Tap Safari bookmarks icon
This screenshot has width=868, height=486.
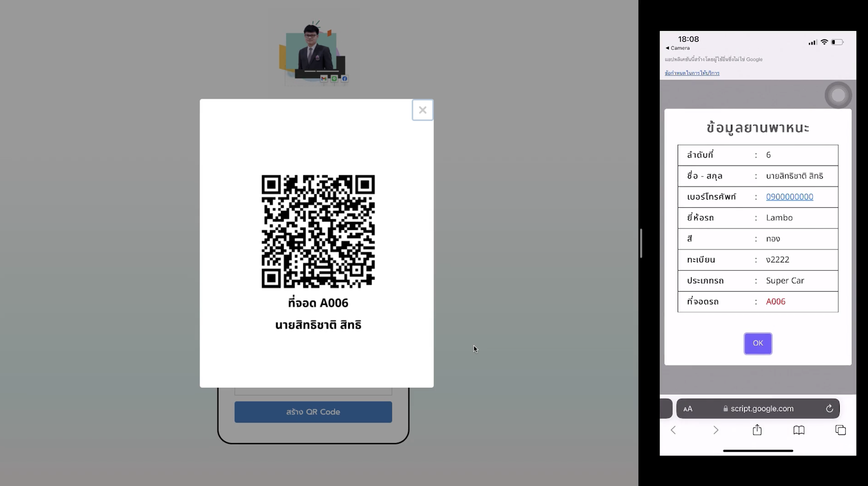[799, 430]
